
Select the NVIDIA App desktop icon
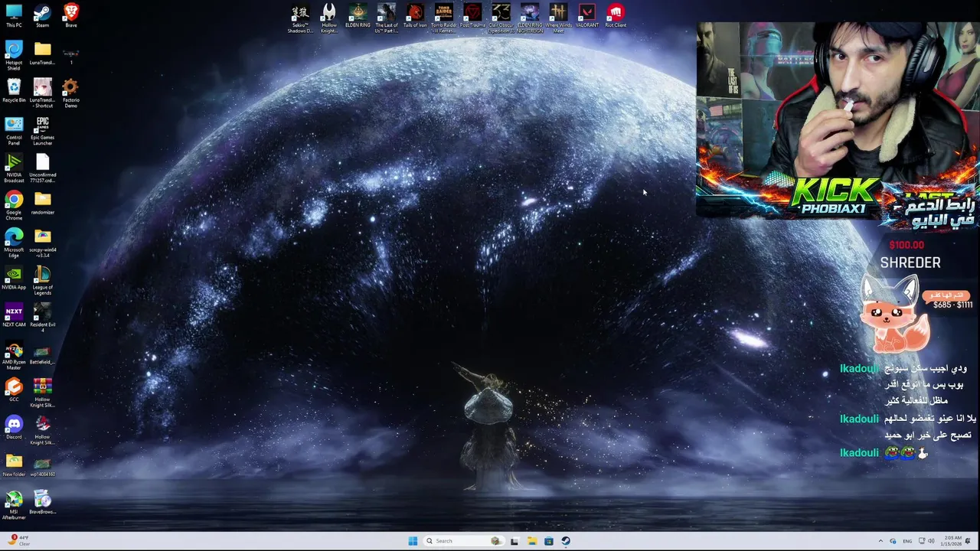(14, 278)
